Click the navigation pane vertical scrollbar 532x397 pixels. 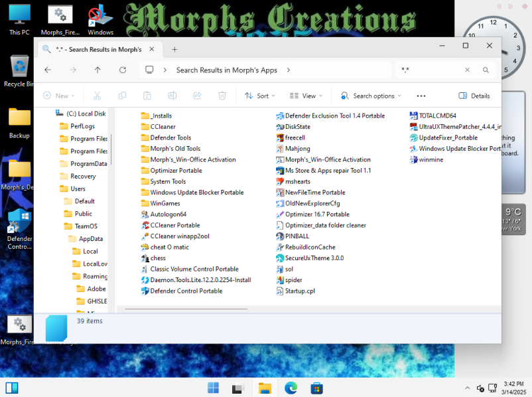(111, 149)
